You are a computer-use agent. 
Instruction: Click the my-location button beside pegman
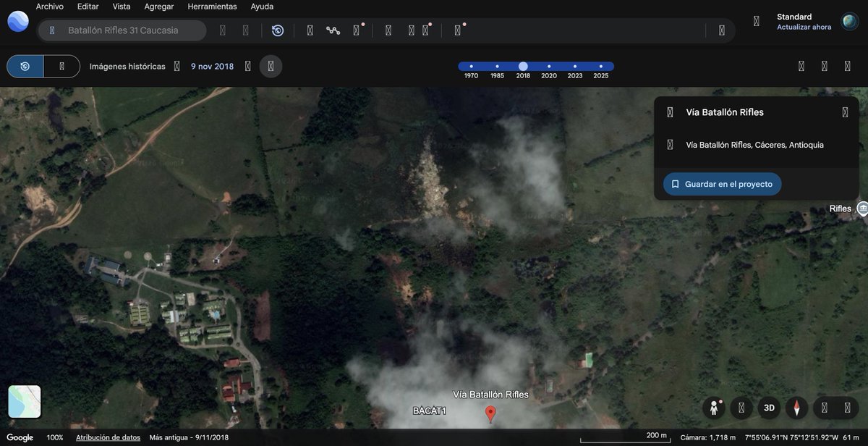(741, 408)
